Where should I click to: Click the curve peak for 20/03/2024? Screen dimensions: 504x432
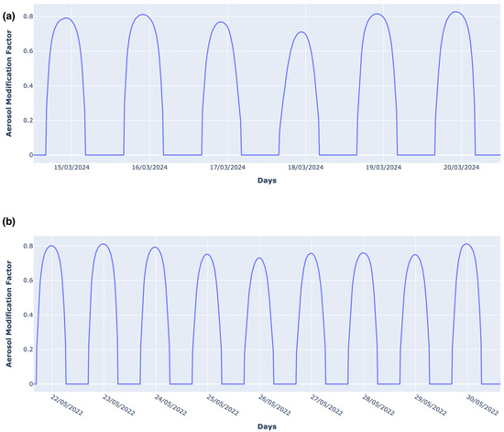pos(455,12)
